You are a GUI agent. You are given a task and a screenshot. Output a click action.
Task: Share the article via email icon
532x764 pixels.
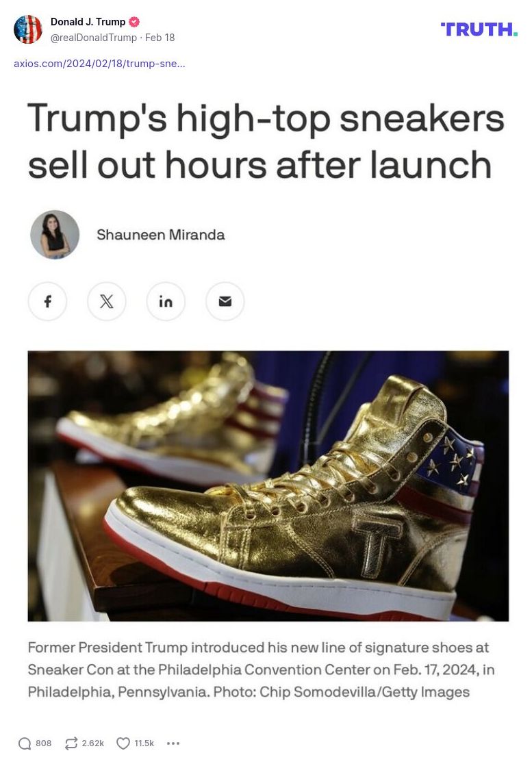pos(225,302)
